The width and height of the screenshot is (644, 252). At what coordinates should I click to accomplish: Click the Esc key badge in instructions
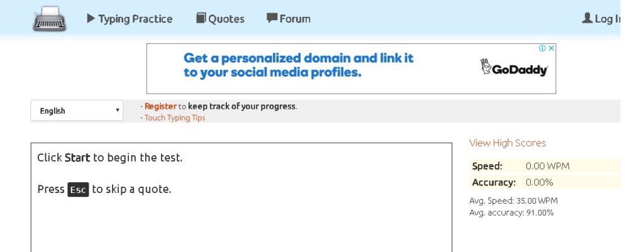(x=78, y=190)
